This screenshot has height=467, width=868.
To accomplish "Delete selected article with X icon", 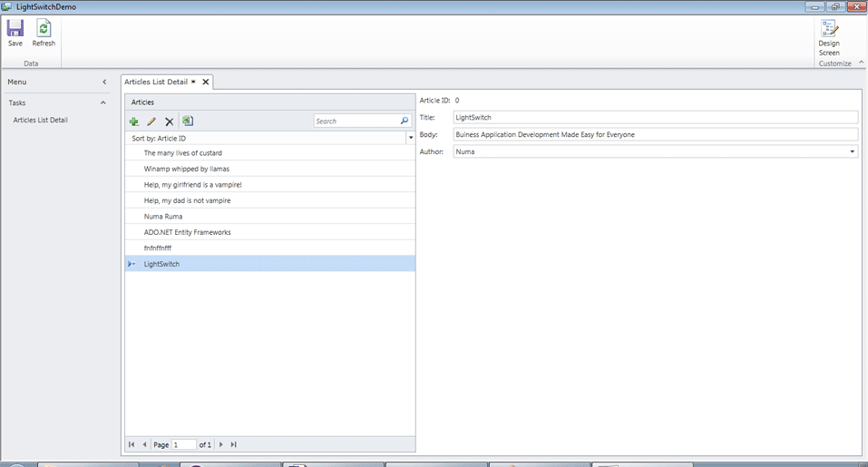I will [x=170, y=122].
